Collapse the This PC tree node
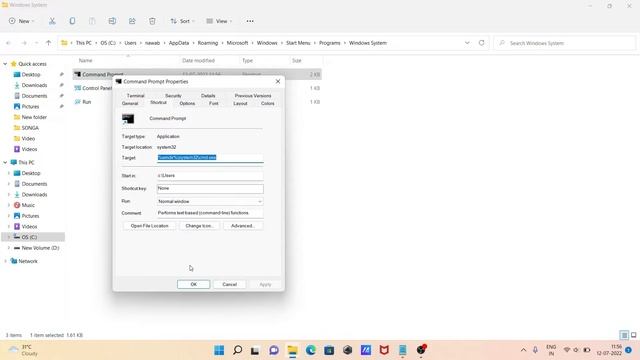This screenshot has height=360, width=640. 5,162
